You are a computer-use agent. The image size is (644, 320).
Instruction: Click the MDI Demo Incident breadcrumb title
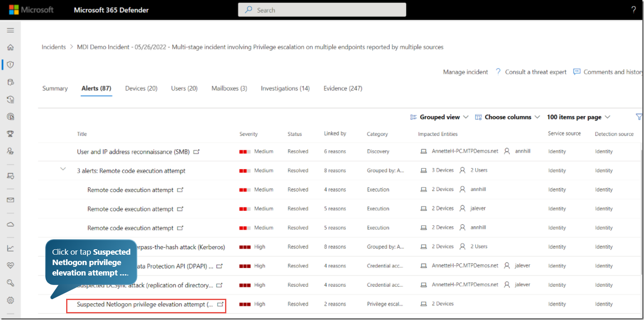pyautogui.click(x=260, y=47)
